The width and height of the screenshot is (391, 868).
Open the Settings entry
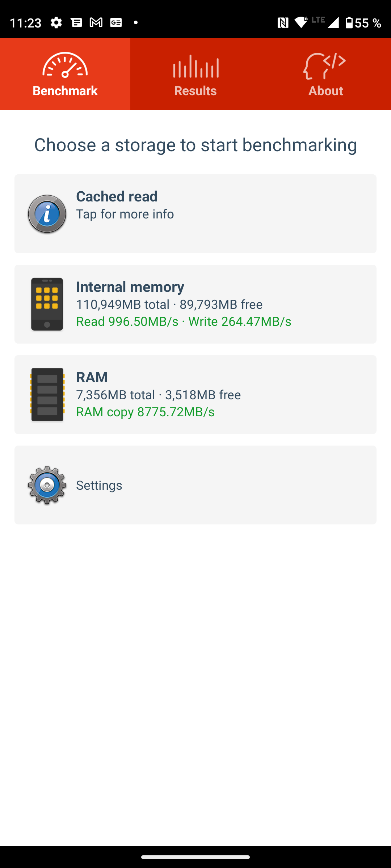[x=195, y=485]
